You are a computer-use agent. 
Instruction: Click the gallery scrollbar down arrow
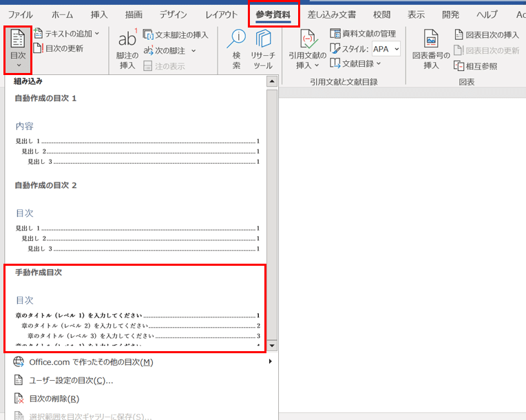tap(272, 346)
